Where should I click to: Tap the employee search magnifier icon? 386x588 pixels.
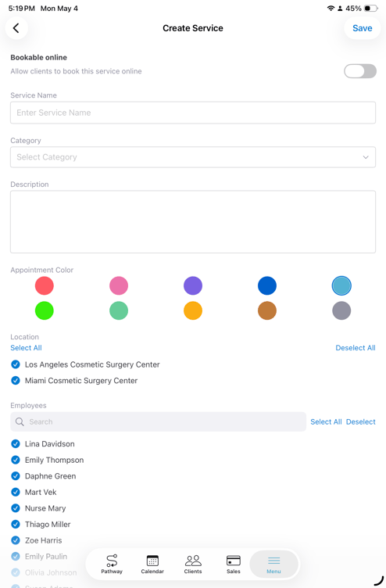[20, 422]
